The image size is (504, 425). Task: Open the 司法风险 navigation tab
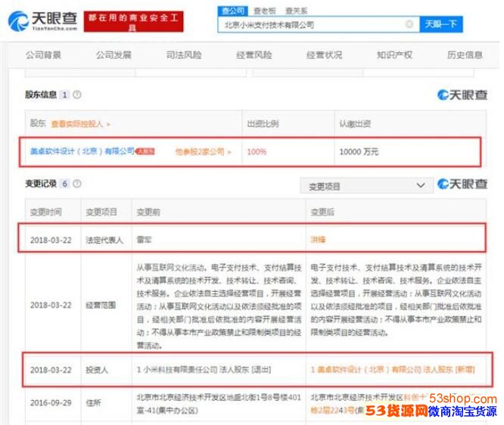[x=183, y=55]
